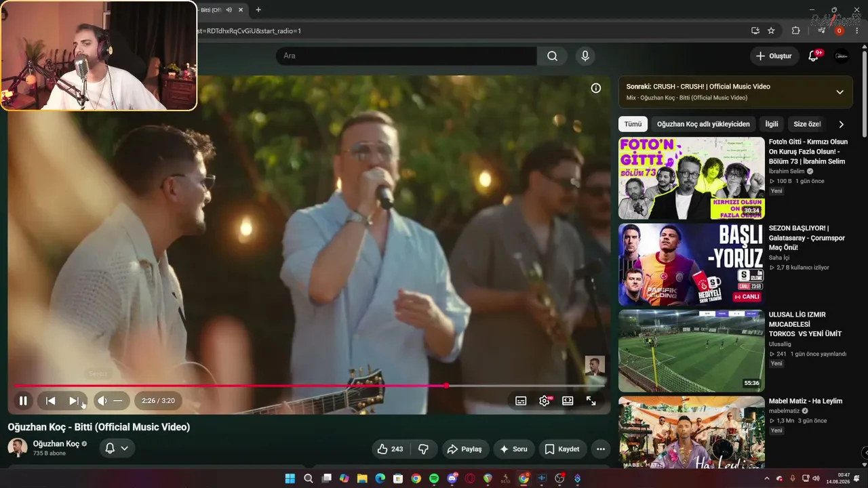Skip to the previous video

(x=50, y=401)
